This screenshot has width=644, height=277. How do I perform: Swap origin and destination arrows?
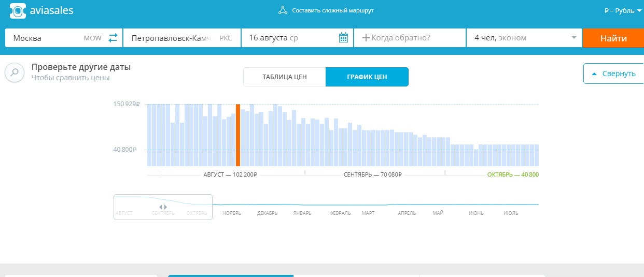pyautogui.click(x=113, y=38)
